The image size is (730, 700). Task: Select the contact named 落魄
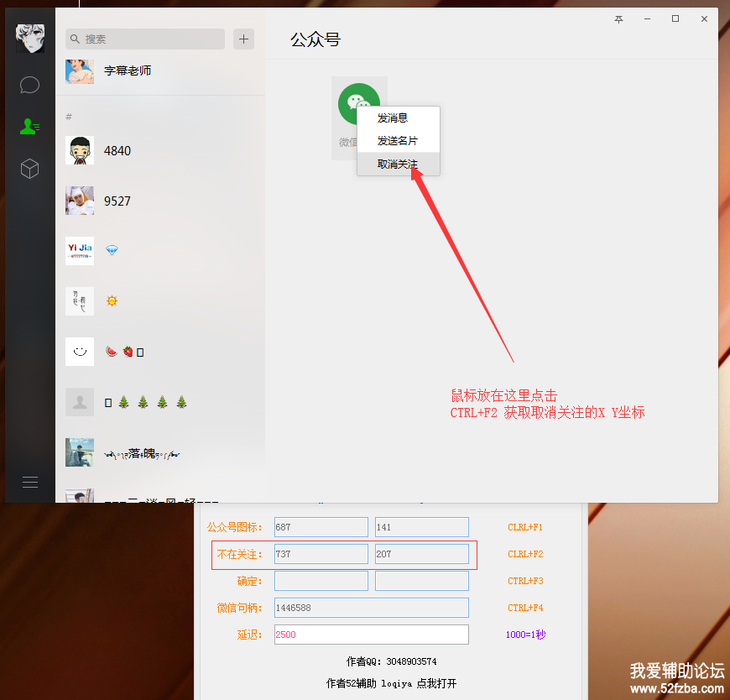[160, 452]
